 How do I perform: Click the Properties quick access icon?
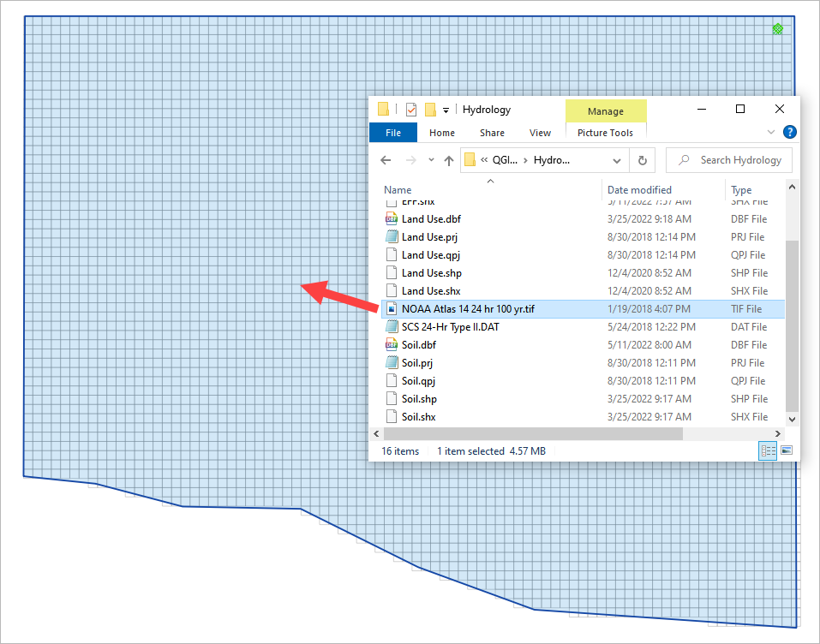click(411, 110)
